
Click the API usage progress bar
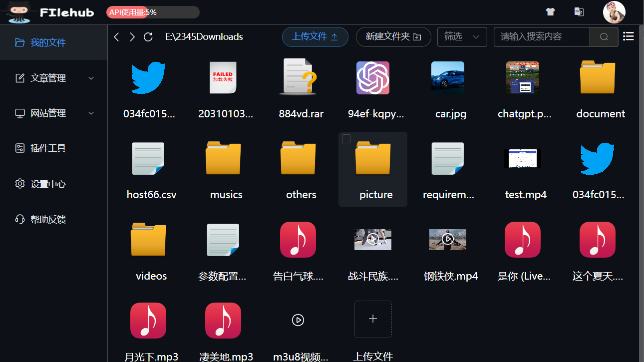(152, 12)
